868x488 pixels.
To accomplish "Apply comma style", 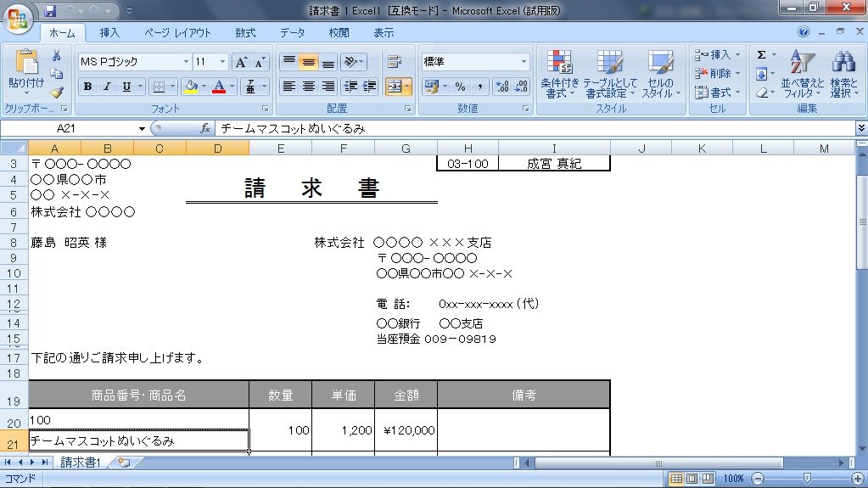I will click(x=480, y=87).
